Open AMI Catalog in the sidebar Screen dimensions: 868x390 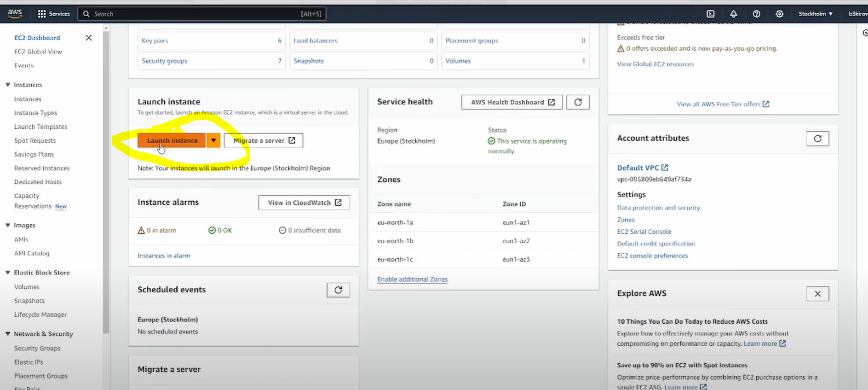point(32,253)
